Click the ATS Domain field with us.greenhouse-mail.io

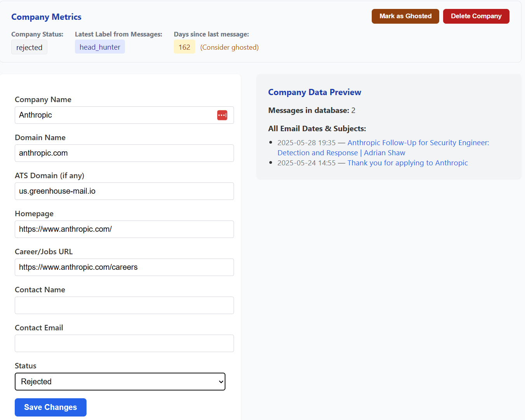click(x=124, y=191)
